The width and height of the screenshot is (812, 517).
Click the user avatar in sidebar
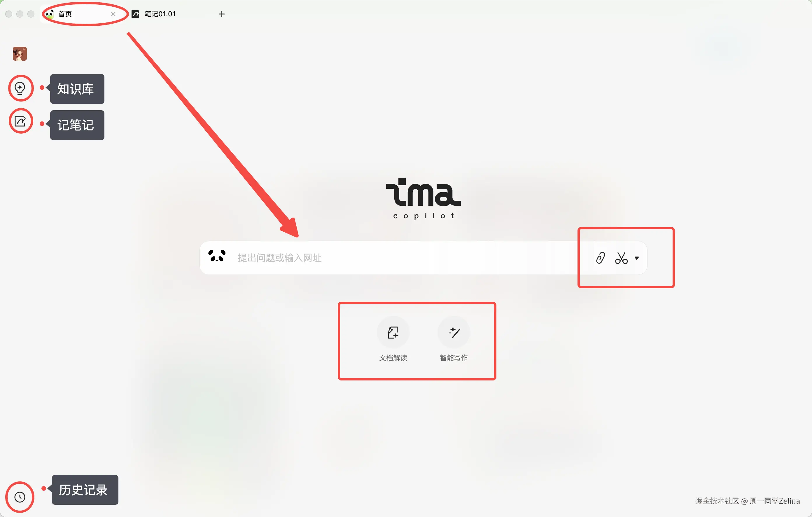(x=20, y=54)
